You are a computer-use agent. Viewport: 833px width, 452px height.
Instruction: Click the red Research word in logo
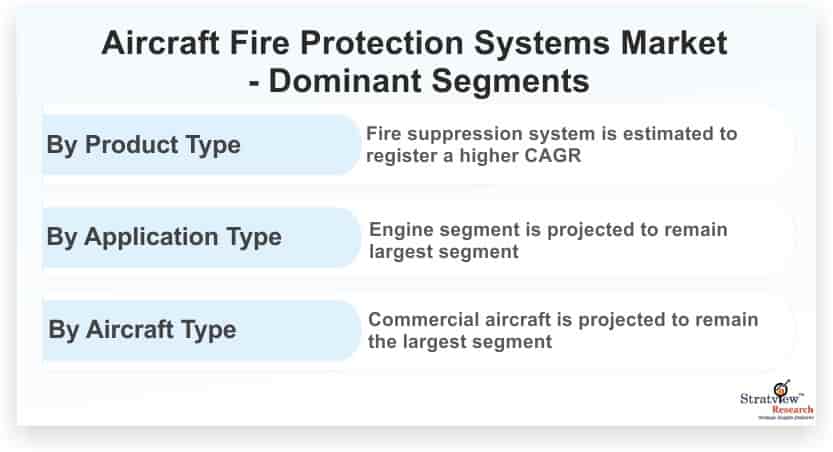pos(793,410)
